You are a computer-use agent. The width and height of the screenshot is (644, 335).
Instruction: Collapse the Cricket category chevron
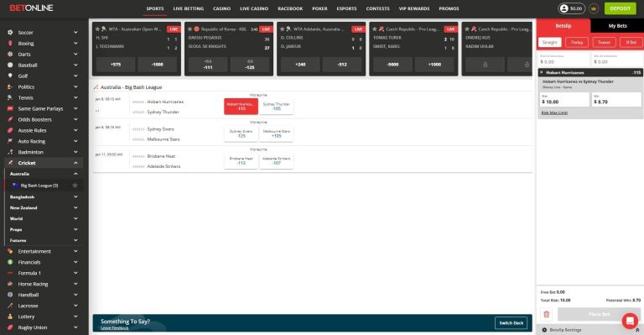75,163
